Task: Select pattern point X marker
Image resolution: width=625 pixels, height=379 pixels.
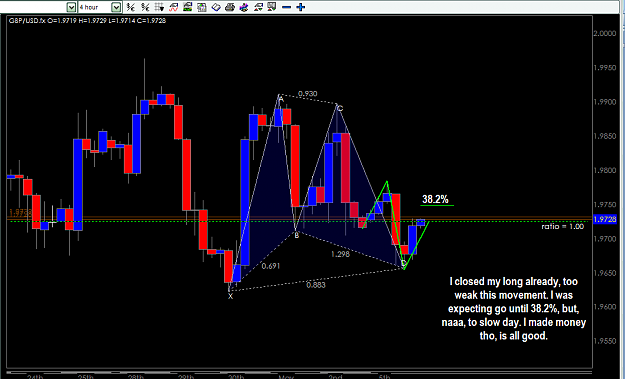Action: [230, 297]
